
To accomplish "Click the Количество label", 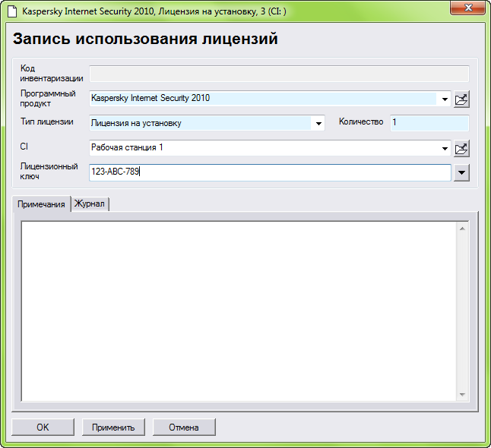I will point(361,121).
